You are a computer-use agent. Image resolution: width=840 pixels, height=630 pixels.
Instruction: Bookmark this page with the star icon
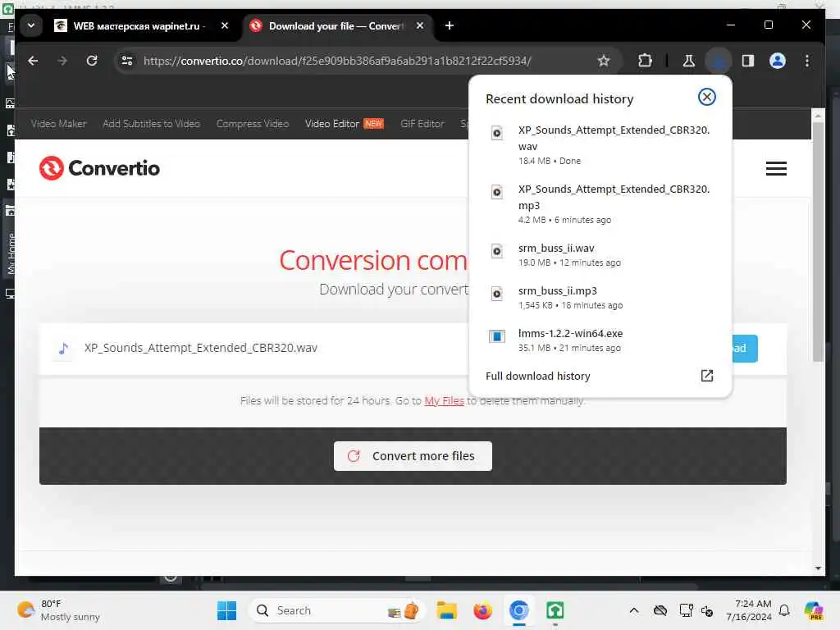[604, 61]
